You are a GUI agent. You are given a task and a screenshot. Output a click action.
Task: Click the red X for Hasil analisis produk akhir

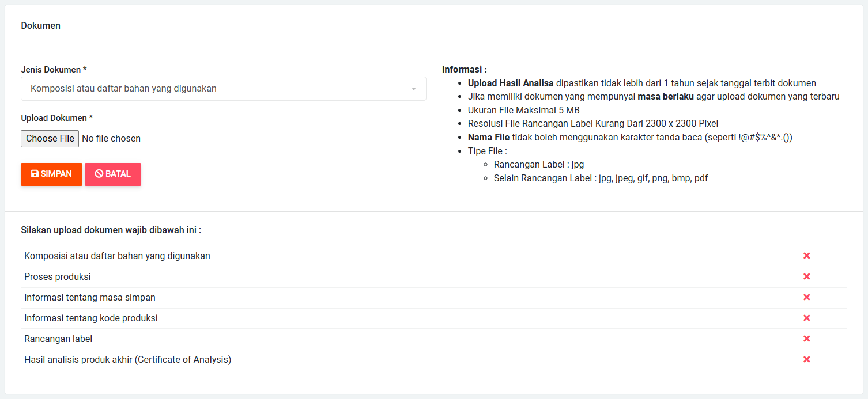point(806,359)
